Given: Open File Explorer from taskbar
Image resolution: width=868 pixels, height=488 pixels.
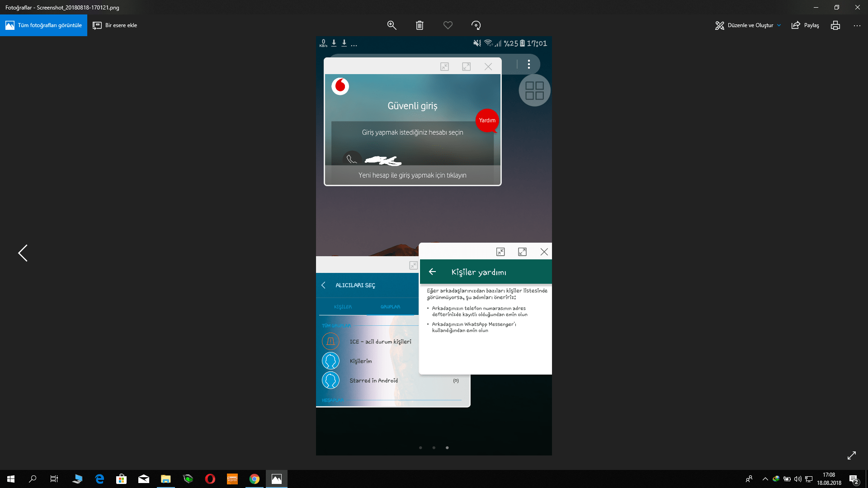Looking at the screenshot, I should (x=166, y=479).
